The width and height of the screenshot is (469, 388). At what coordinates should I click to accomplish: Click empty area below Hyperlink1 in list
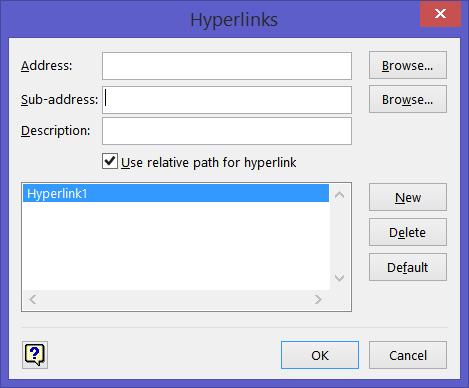(176, 246)
